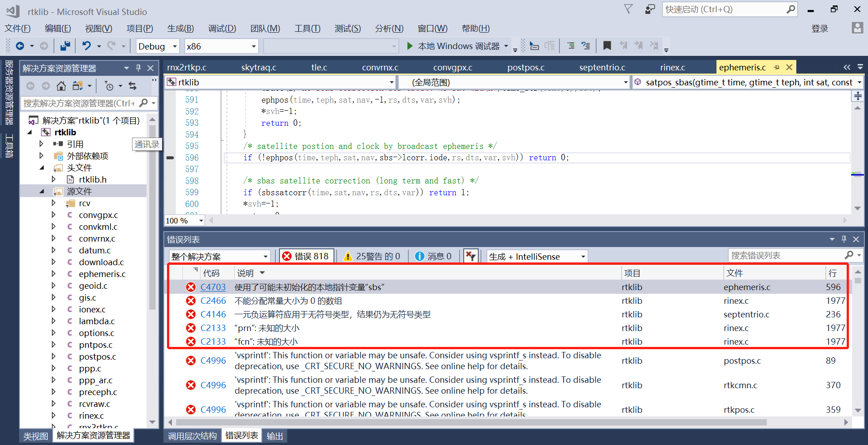Toggle the 25警告 warnings filter button
Screen dimensions: 868x445
pyautogui.click(x=372, y=256)
